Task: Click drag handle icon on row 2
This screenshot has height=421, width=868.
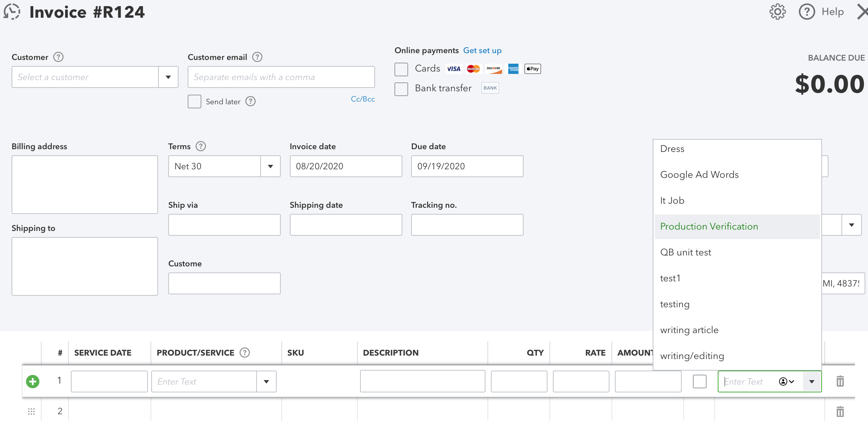Action: pos(31,411)
